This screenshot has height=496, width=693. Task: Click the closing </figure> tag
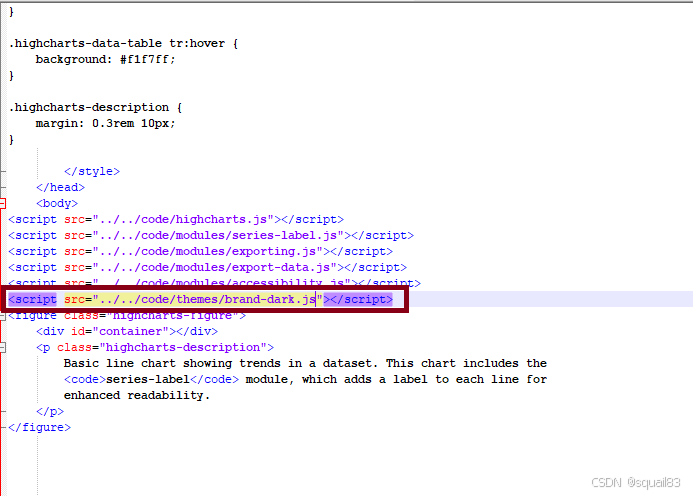(39, 427)
